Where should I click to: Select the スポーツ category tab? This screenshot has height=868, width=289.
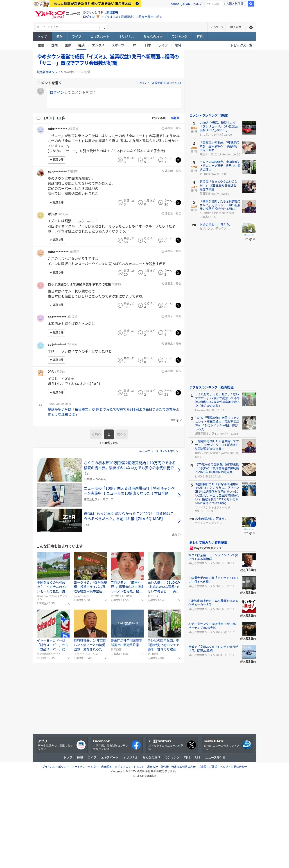118,46
